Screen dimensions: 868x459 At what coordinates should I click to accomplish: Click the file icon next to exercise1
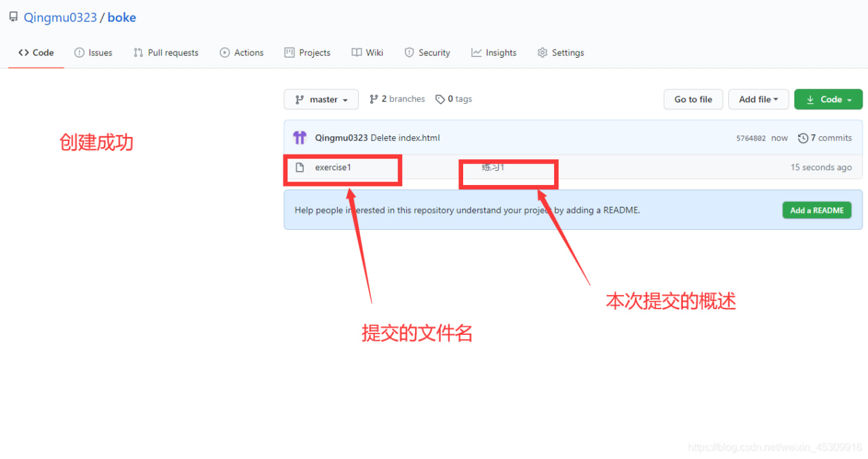300,167
